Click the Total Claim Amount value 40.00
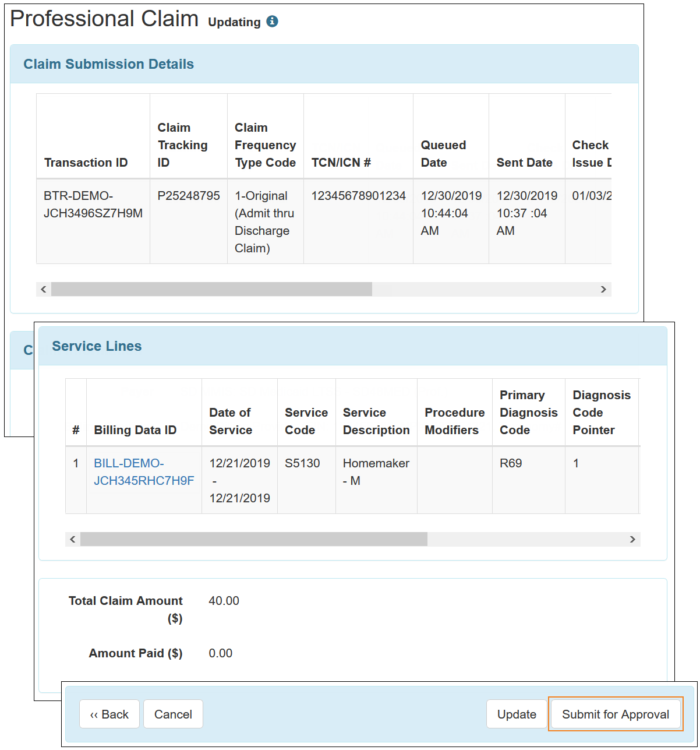Screen dimensions: 700x750 (x=224, y=601)
